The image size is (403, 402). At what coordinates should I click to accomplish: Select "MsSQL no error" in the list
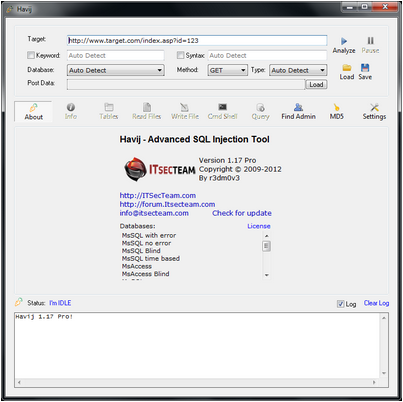(x=146, y=243)
